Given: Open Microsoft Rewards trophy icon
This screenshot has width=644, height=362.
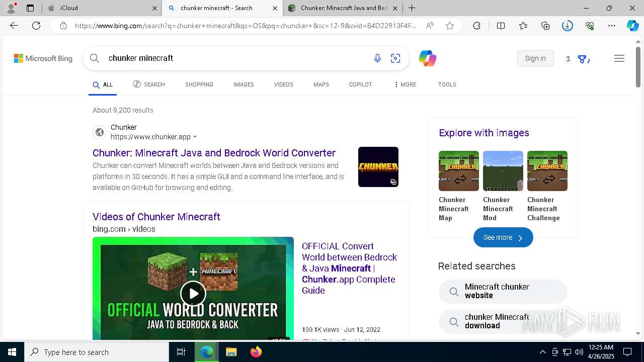Looking at the screenshot, I should point(583,59).
